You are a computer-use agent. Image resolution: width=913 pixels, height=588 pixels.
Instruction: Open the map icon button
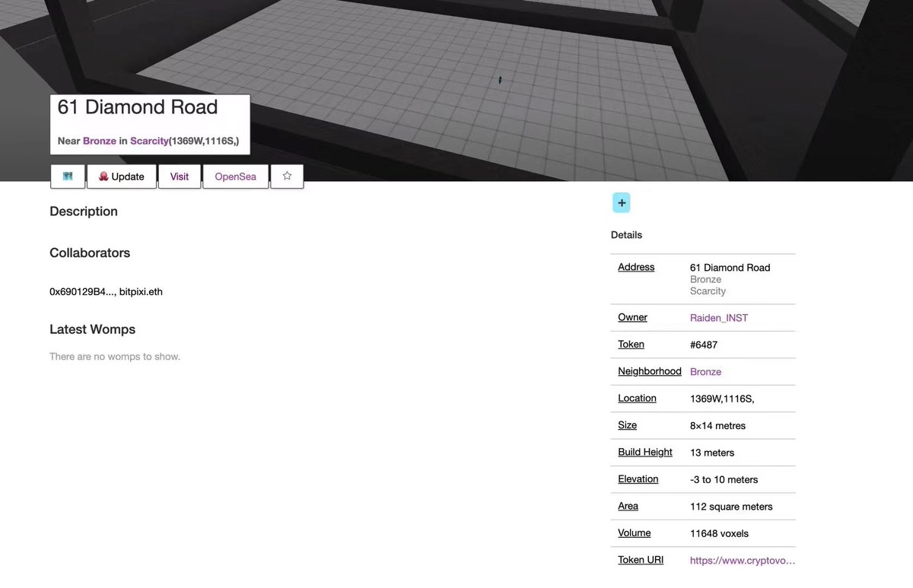[x=68, y=176]
